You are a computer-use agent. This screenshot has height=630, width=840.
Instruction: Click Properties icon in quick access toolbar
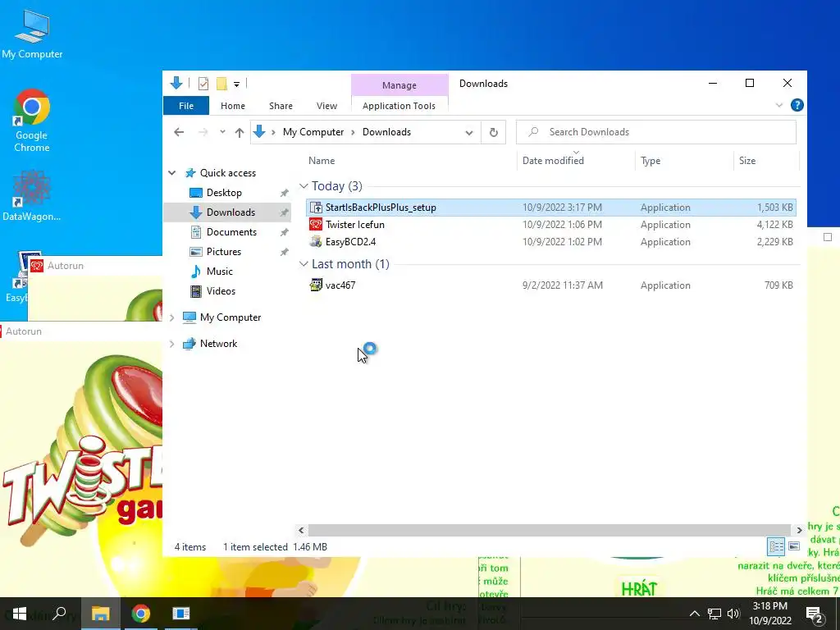click(203, 84)
